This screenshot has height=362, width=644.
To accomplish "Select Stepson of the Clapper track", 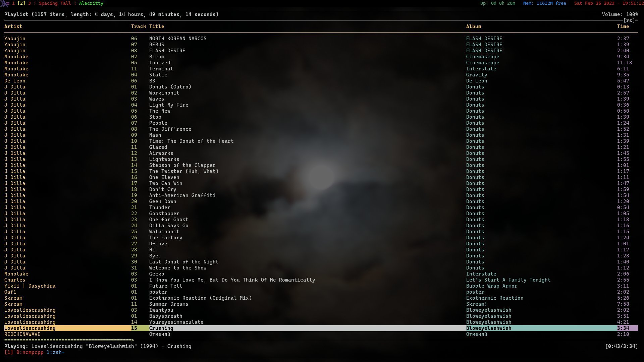I will 321,165.
